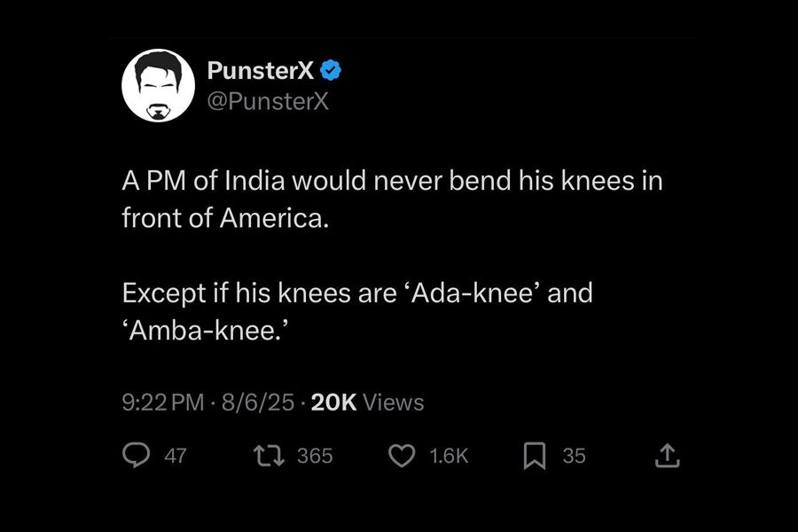Click the 'front of America.' text line
The width and height of the screenshot is (798, 532).
[225, 218]
